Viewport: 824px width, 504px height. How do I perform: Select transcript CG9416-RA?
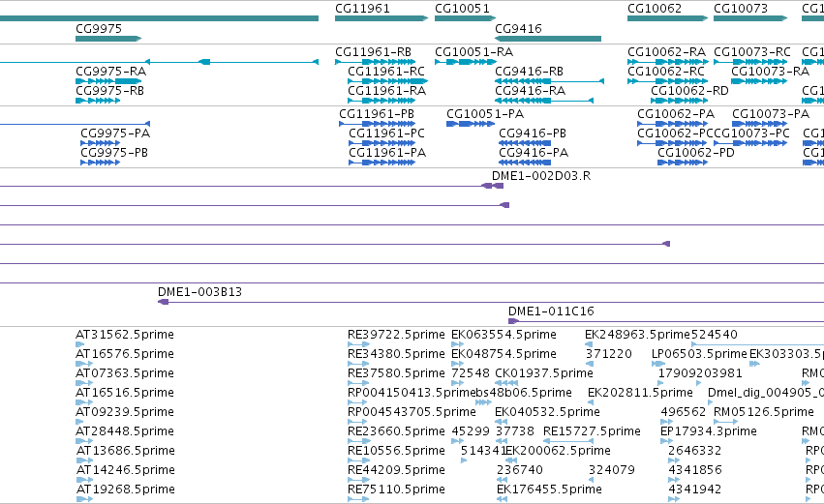tap(544, 101)
